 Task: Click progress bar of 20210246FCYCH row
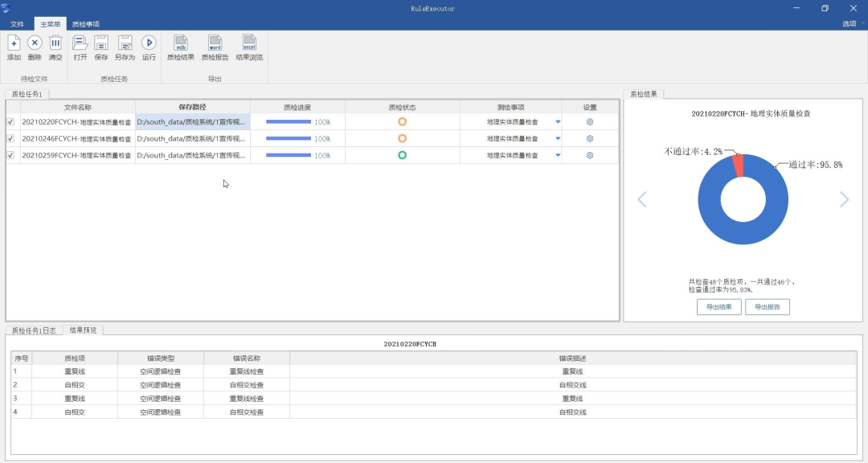[289, 138]
